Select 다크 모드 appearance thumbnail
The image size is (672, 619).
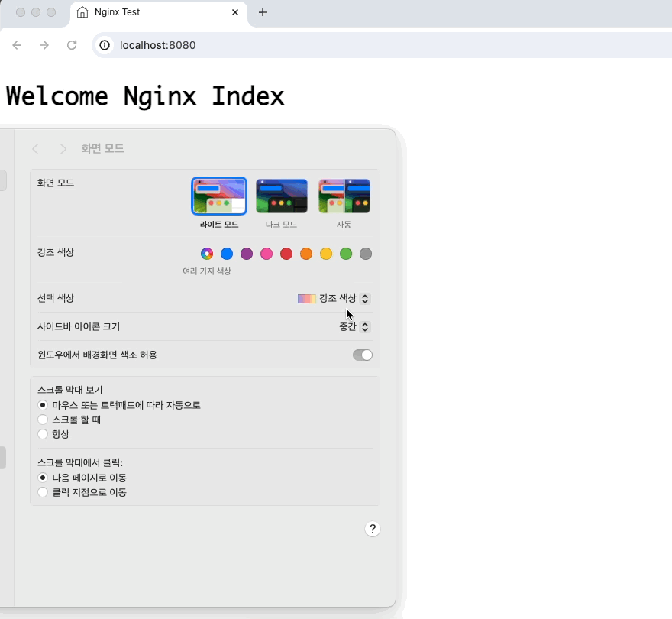(x=282, y=196)
